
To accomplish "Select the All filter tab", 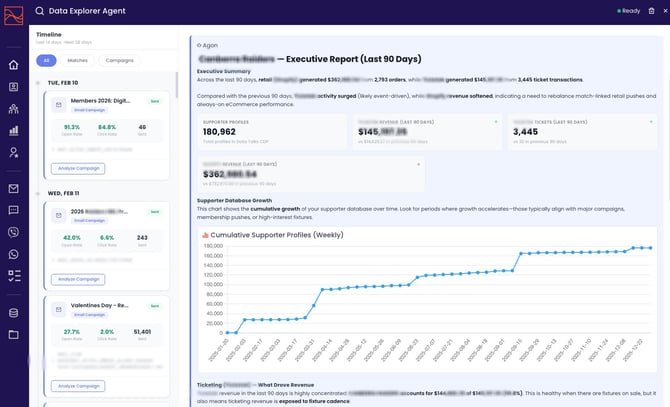I will [46, 60].
